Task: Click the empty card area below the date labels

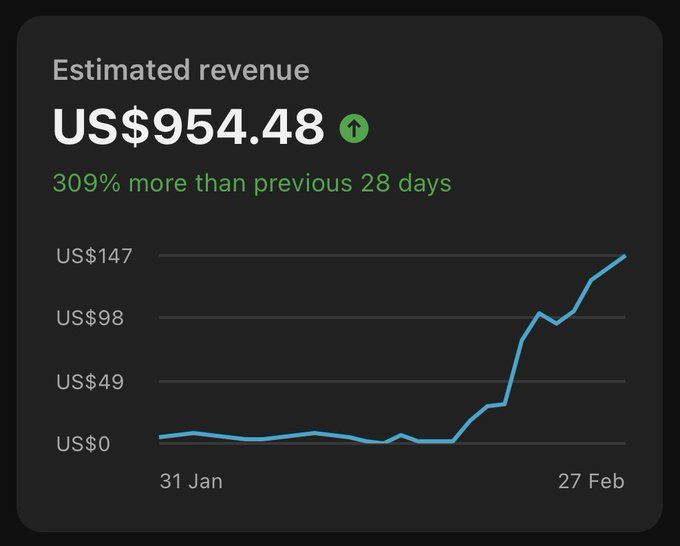Action: pos(340,512)
